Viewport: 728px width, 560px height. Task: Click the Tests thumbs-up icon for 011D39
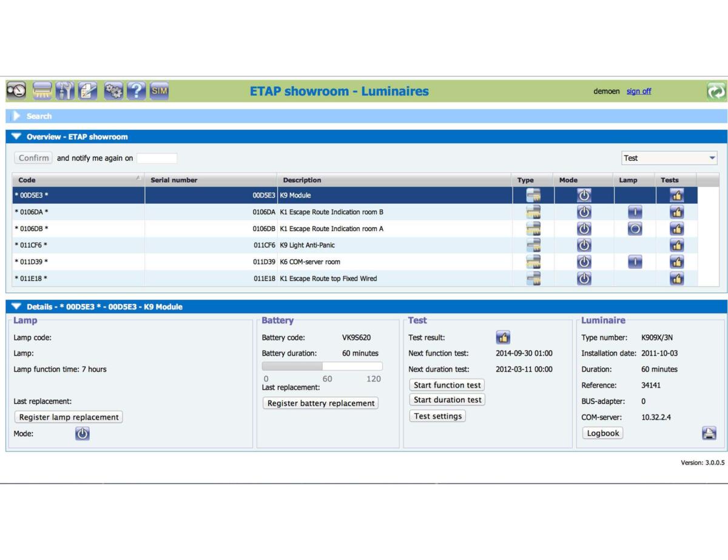coord(676,262)
